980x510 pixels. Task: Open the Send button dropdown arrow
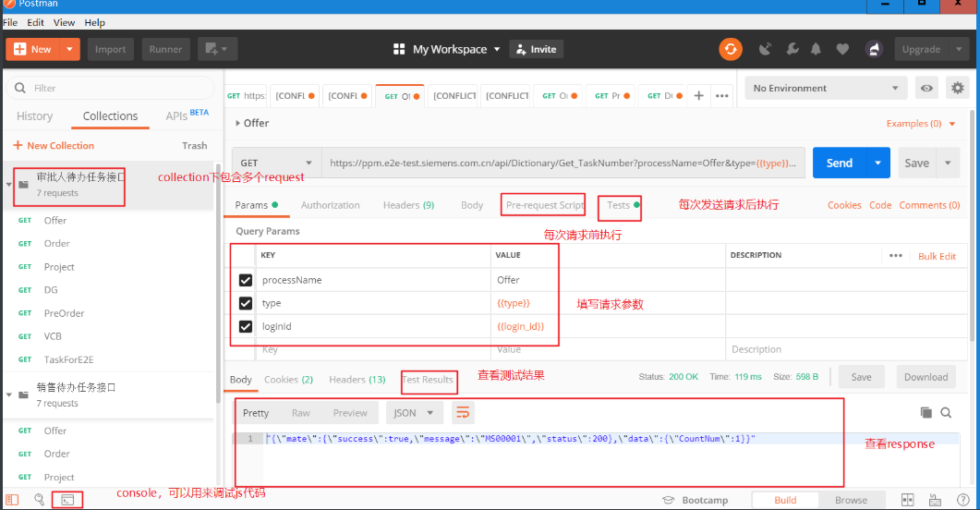(x=877, y=163)
